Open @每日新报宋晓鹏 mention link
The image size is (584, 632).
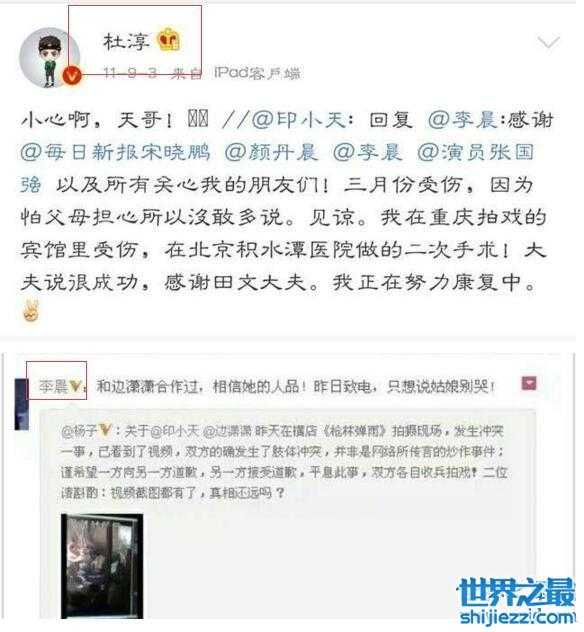[115, 152]
